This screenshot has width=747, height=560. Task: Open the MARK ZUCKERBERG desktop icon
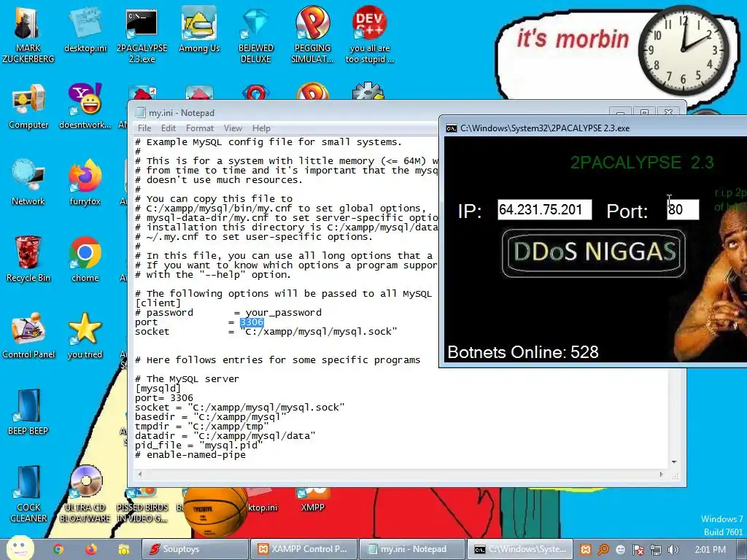point(28,34)
